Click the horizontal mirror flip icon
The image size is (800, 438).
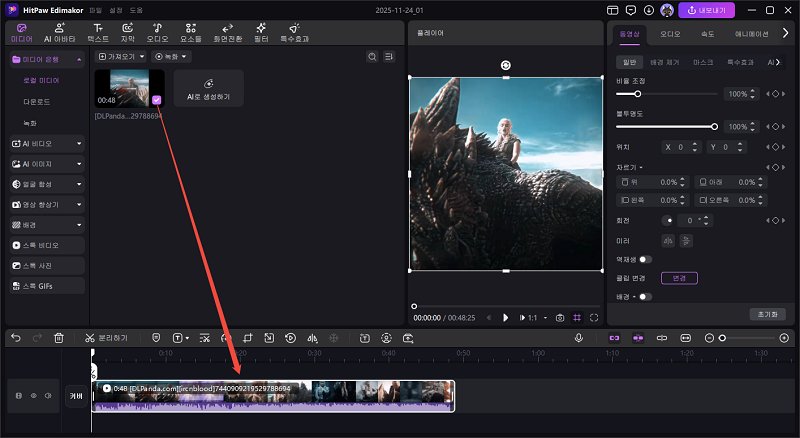coord(667,240)
